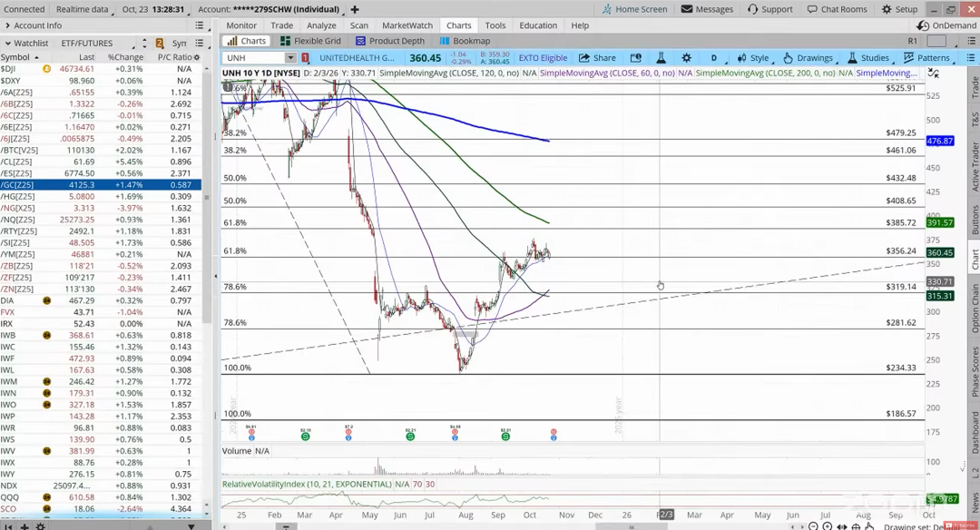This screenshot has width=980, height=530.
Task: Open ETF/FUTURES watchlist selector
Action: (x=97, y=44)
